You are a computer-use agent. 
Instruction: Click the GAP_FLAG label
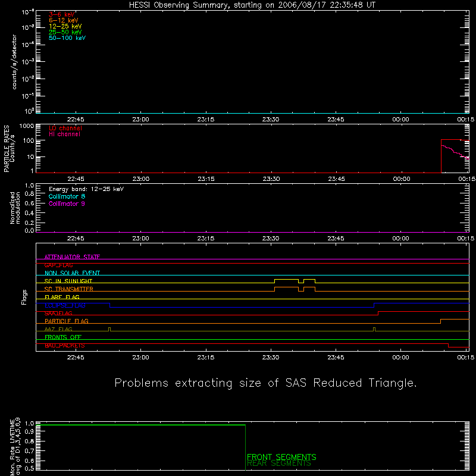point(58,265)
